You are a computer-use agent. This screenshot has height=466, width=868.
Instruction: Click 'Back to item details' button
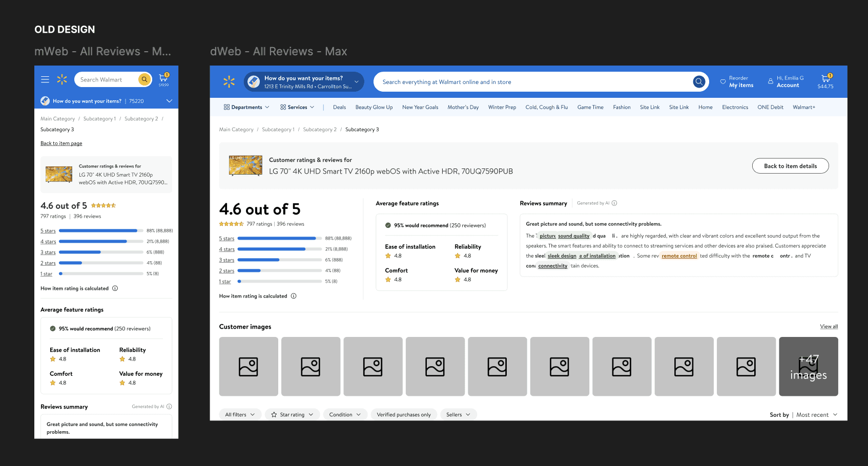click(790, 166)
